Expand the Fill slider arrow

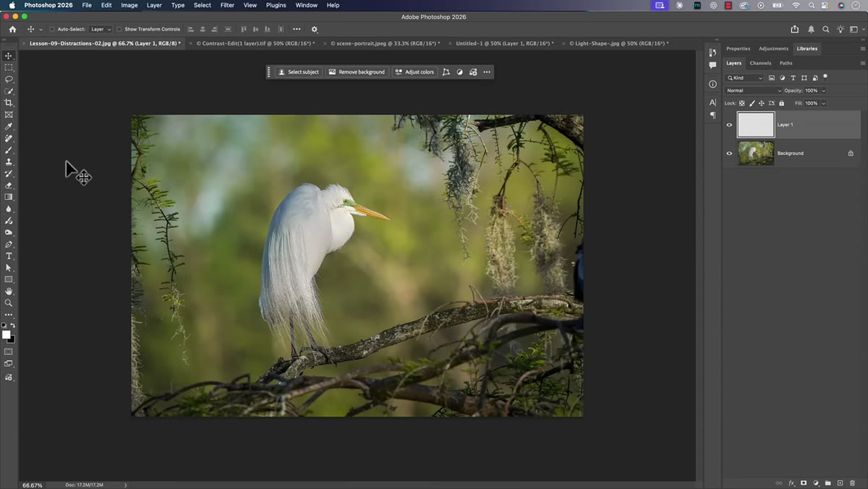click(823, 103)
